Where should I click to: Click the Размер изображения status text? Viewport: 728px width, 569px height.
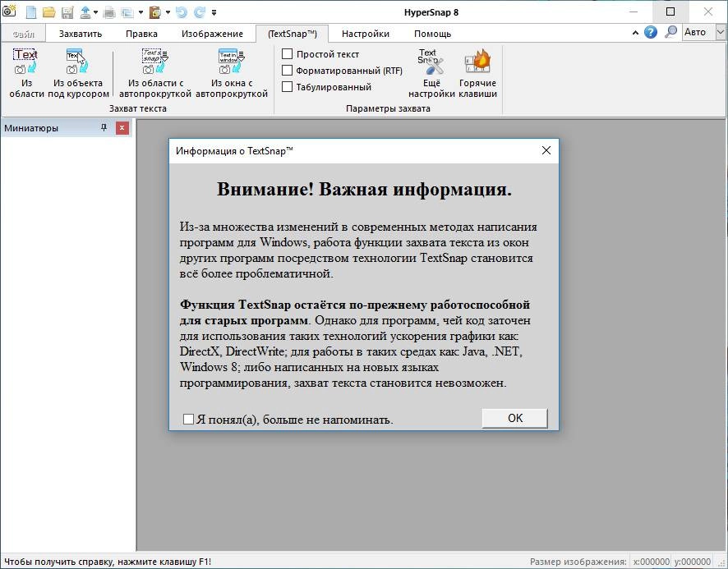coord(578,562)
